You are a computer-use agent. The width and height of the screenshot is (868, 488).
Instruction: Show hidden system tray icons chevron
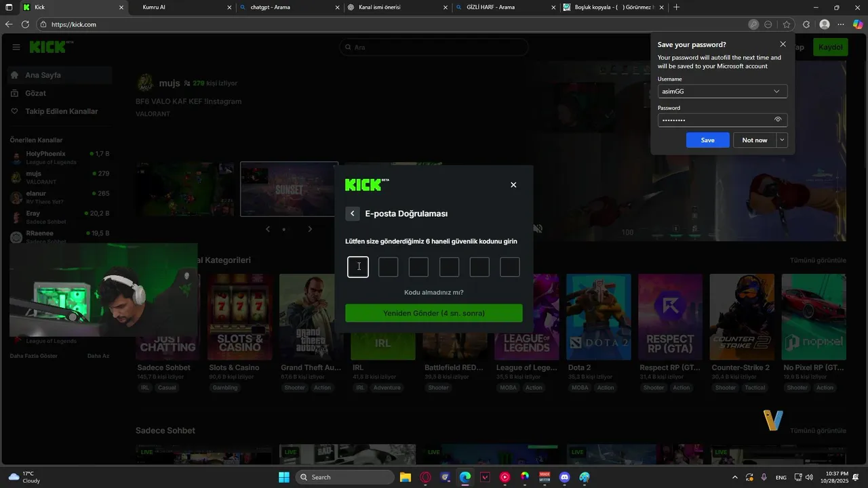(735, 477)
